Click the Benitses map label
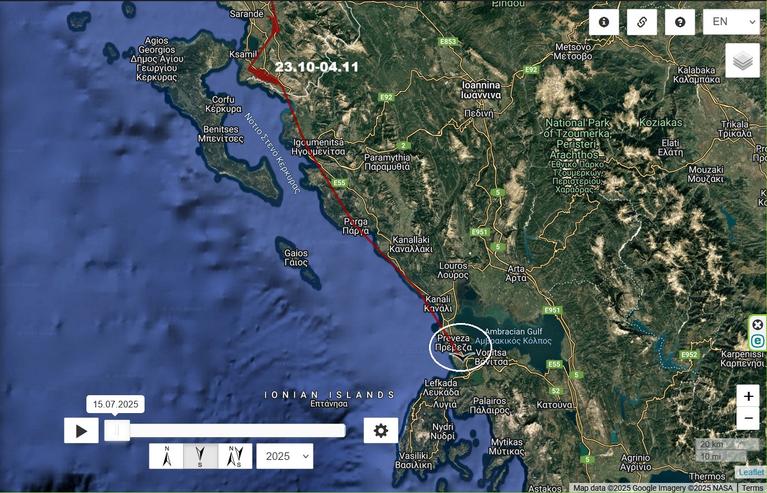The width and height of the screenshot is (767, 493). tap(221, 134)
